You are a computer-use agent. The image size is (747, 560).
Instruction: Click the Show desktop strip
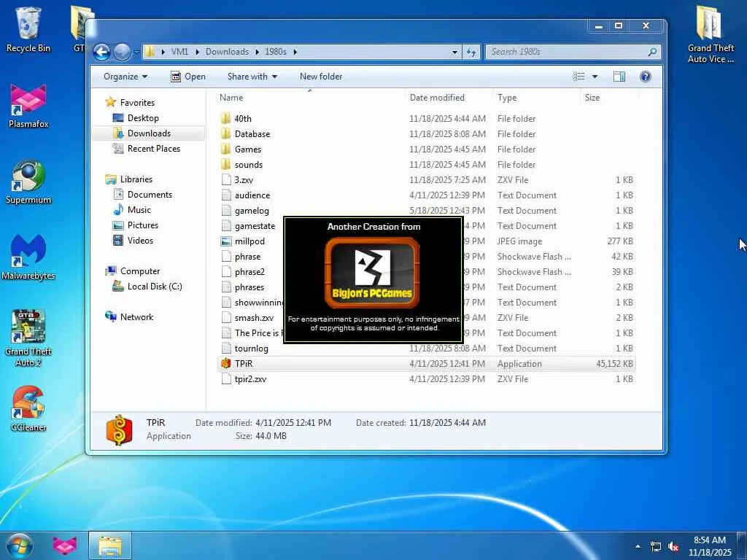pos(742,545)
